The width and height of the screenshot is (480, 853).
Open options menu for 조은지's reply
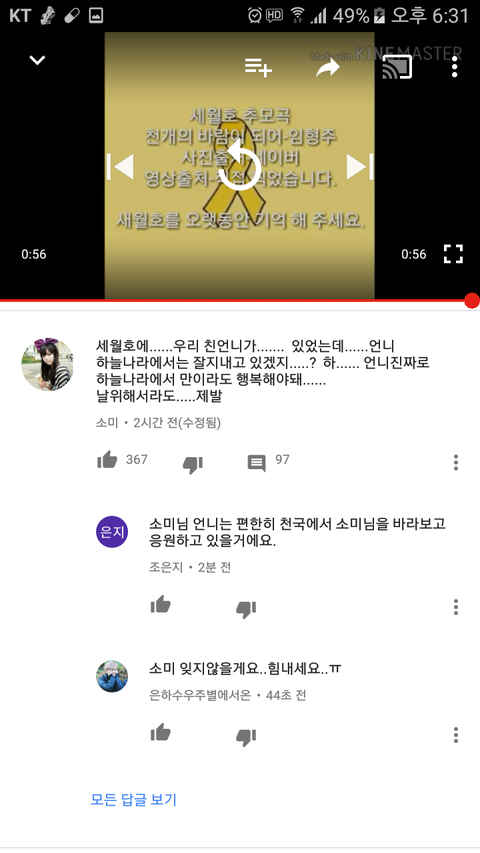pyautogui.click(x=456, y=607)
